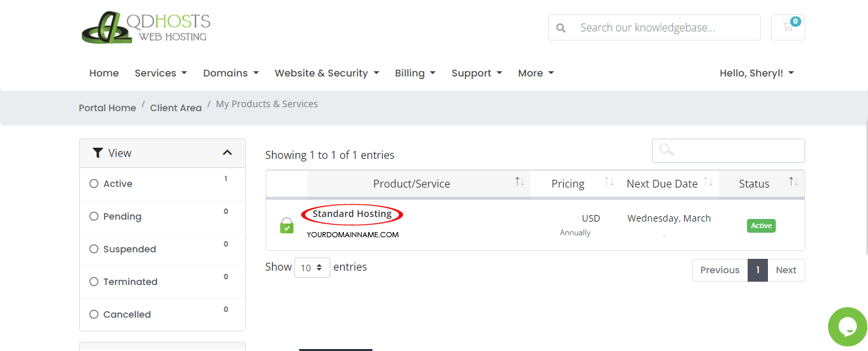This screenshot has height=351, width=868.
Task: Click the green SSL padlock icon
Action: [x=286, y=226]
